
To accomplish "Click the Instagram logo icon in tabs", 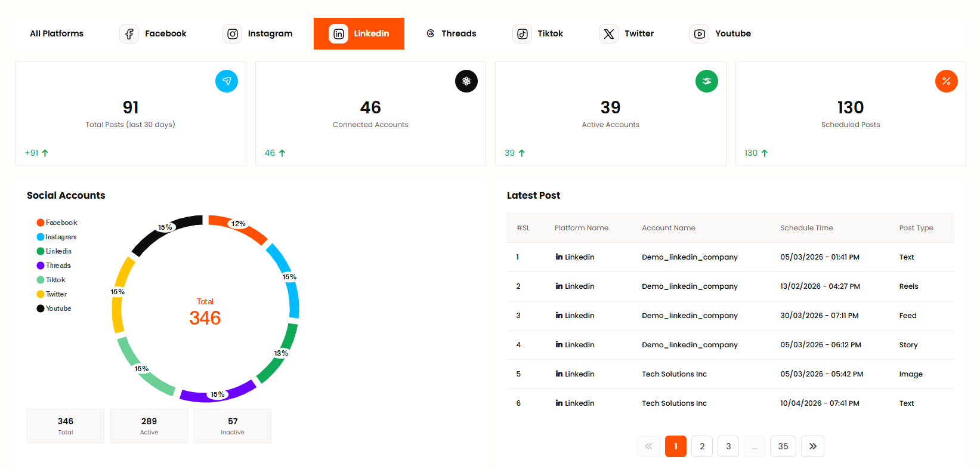I will (x=232, y=33).
